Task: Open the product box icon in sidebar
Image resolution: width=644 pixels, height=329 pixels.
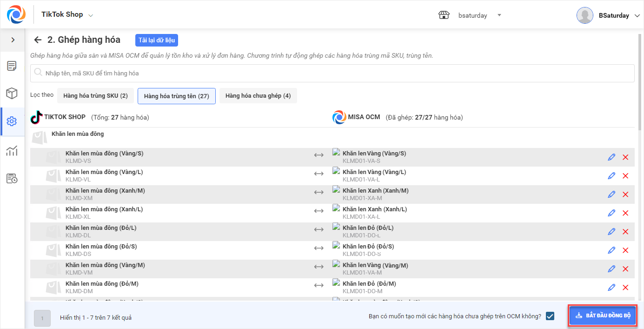Action: 12,94
